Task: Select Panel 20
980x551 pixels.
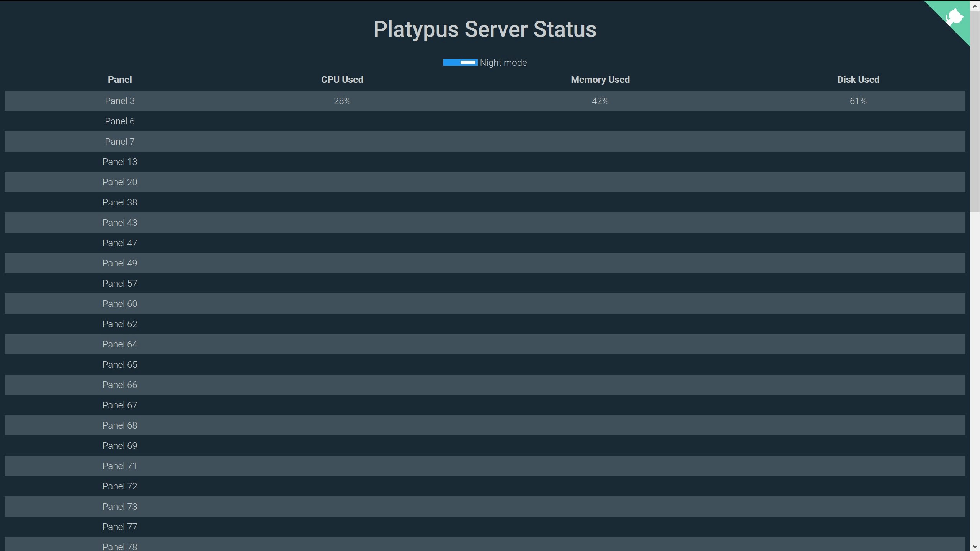Action: click(x=120, y=182)
